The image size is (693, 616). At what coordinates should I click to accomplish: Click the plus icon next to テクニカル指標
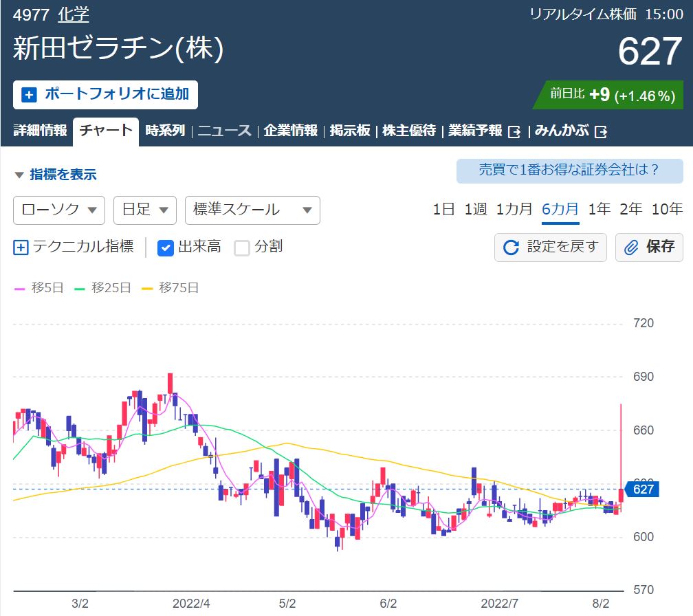tap(21, 247)
